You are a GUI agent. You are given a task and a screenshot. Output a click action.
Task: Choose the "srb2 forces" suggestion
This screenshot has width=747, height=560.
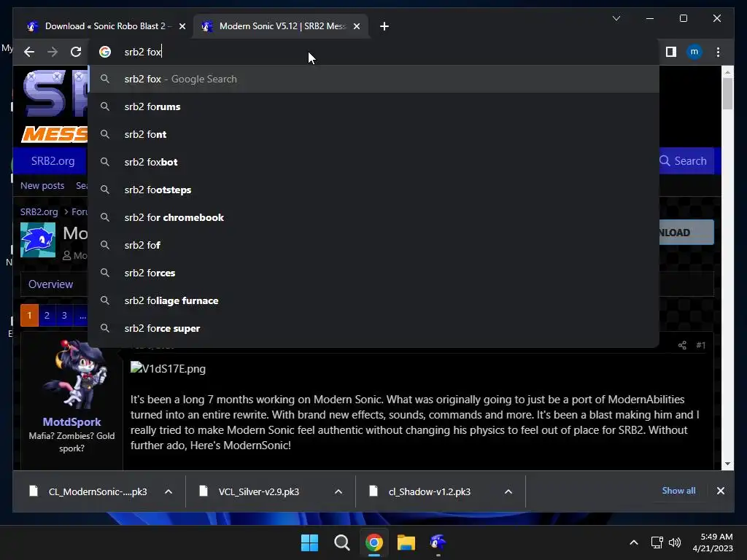(373, 273)
